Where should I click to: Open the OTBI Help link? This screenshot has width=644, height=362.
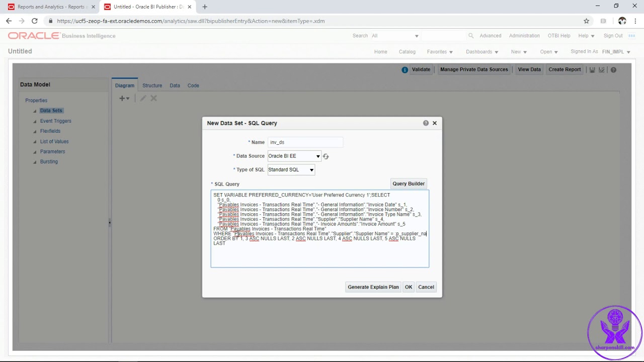pyautogui.click(x=559, y=36)
